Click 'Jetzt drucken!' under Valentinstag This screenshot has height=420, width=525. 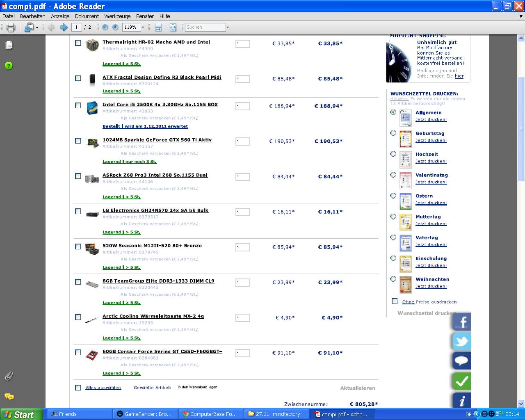(431, 182)
